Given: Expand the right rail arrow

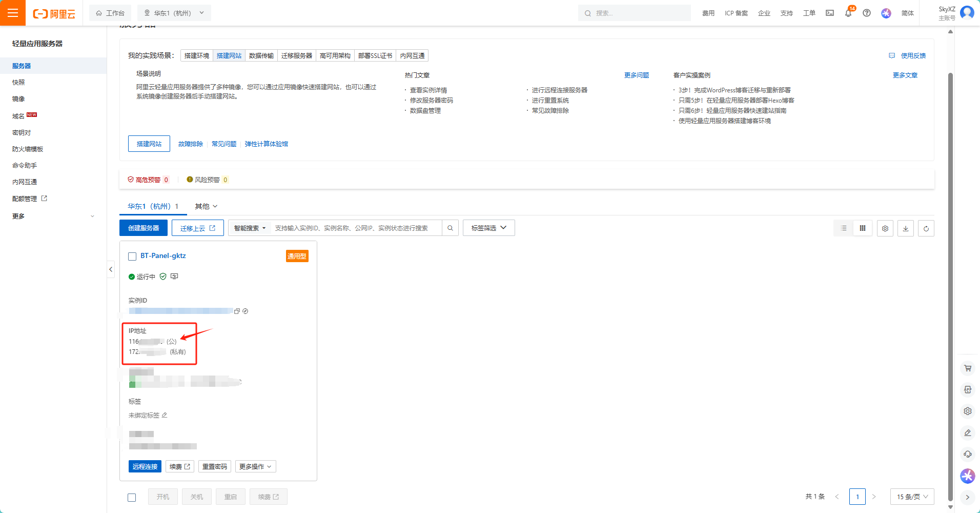Looking at the screenshot, I should click(968, 497).
